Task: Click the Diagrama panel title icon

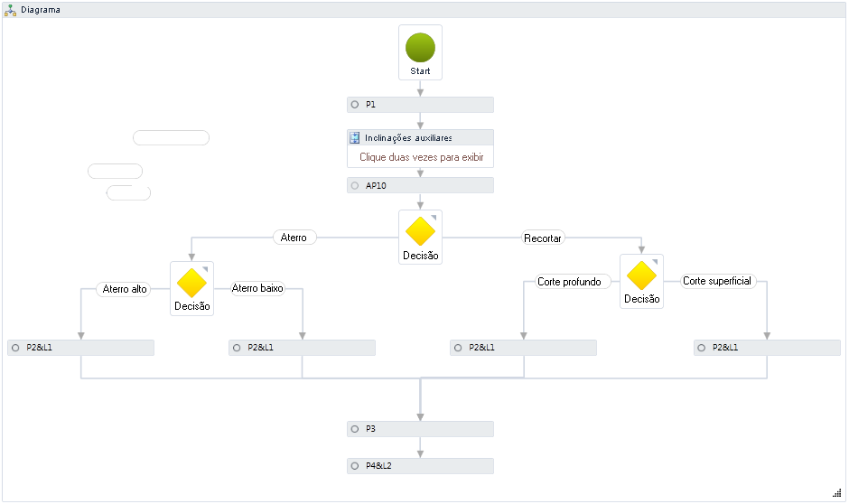Action: click(11, 10)
